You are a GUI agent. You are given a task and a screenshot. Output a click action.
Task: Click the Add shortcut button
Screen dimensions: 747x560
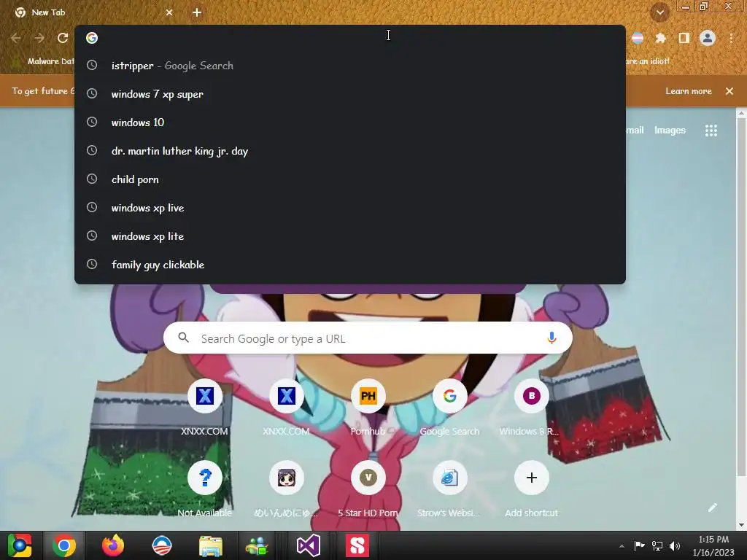pos(531,489)
